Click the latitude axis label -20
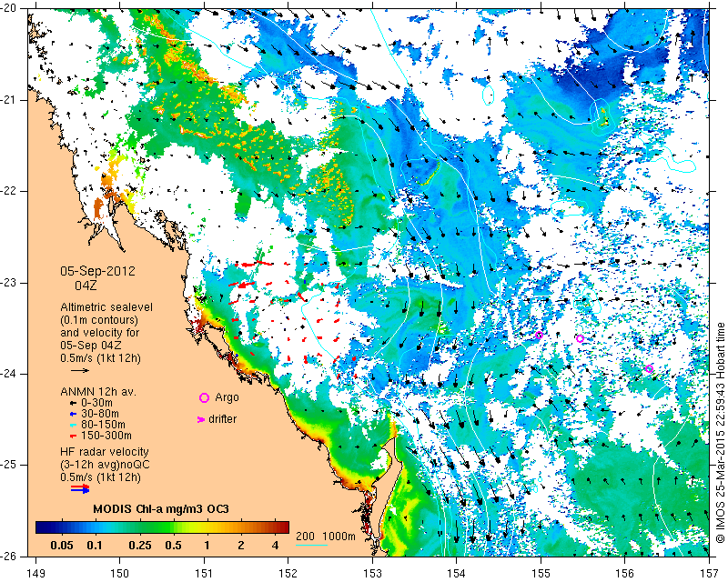728x582 pixels. point(8,8)
